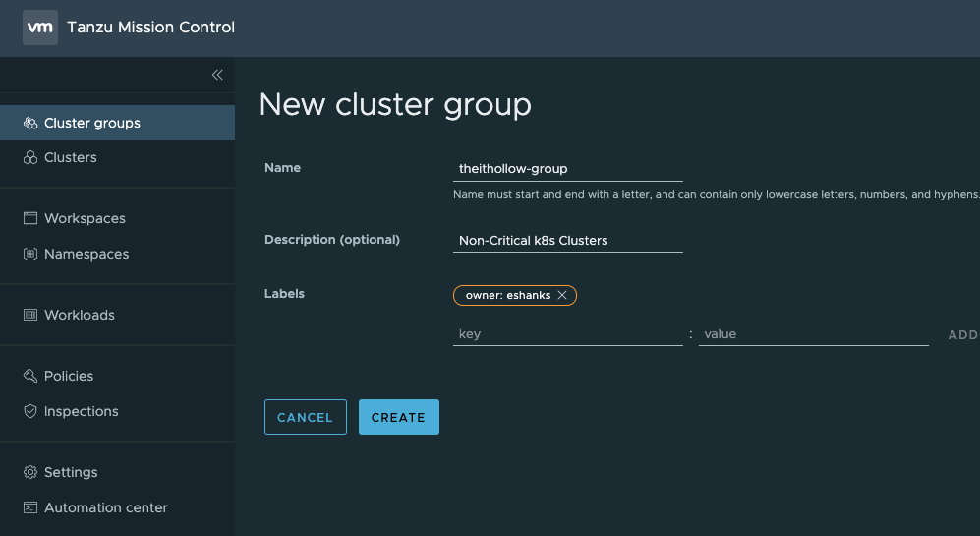
Task: Click the ADD label button
Action: [x=962, y=335]
